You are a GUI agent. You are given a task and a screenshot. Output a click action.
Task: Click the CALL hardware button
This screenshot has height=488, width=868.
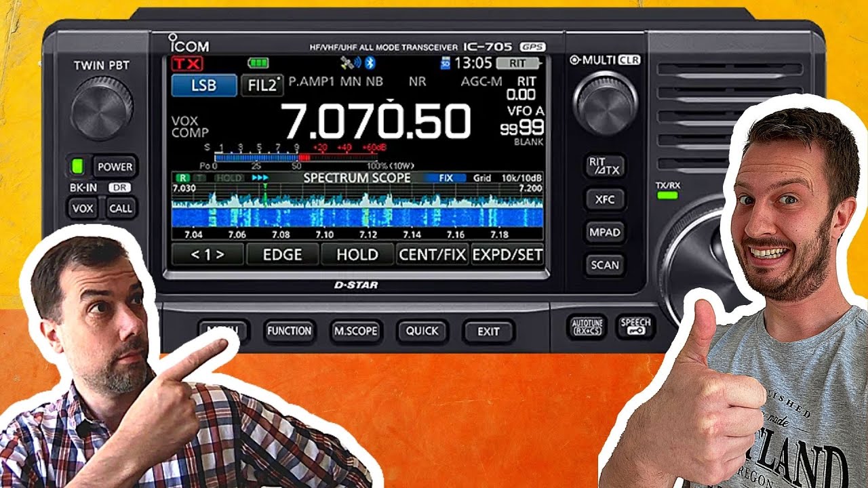click(x=121, y=208)
